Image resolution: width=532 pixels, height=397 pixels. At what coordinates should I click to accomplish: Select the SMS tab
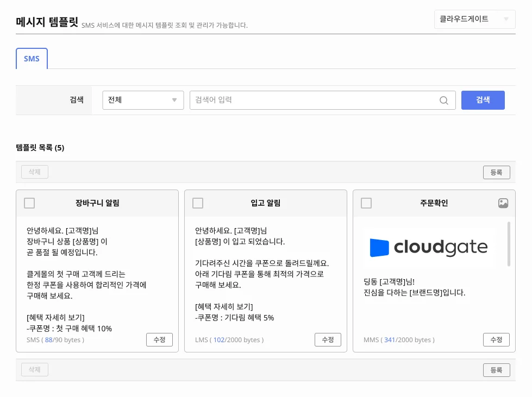click(32, 58)
